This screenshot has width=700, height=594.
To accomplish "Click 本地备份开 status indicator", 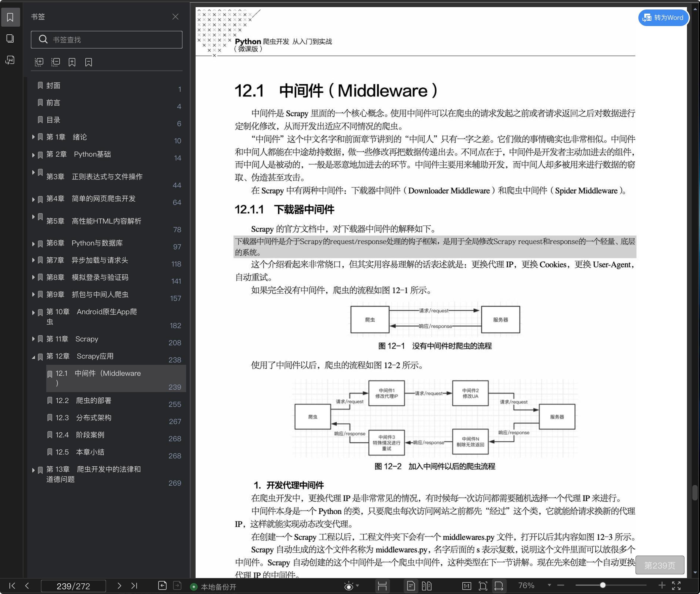I will 213,587.
